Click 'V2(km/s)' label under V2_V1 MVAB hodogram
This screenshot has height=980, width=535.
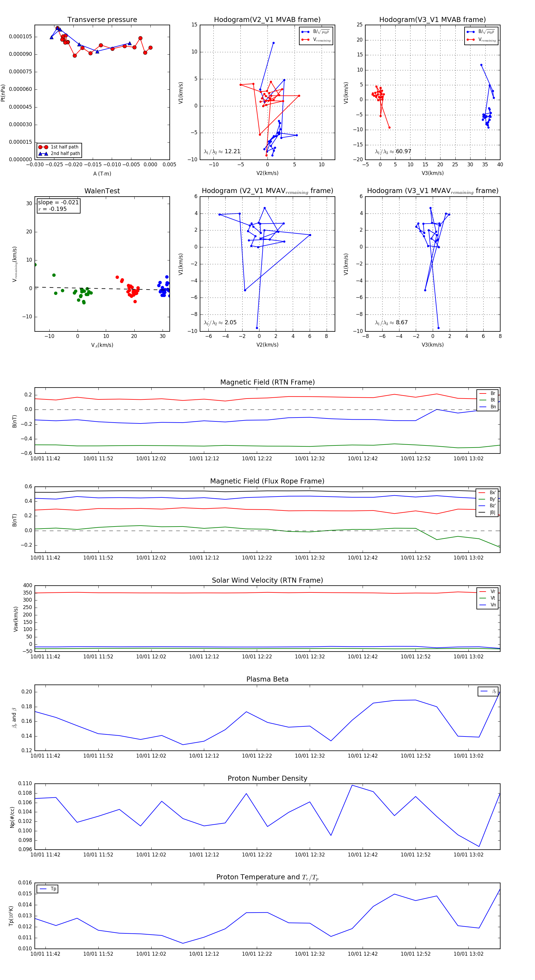pyautogui.click(x=267, y=173)
